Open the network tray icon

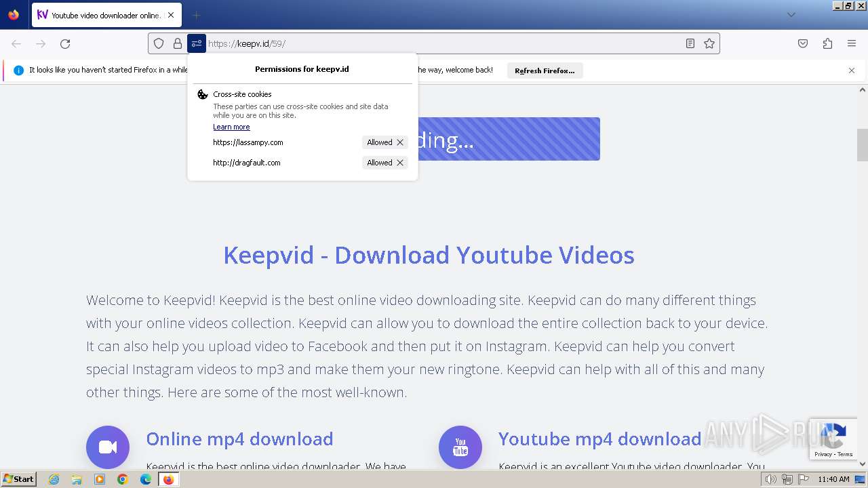(787, 479)
